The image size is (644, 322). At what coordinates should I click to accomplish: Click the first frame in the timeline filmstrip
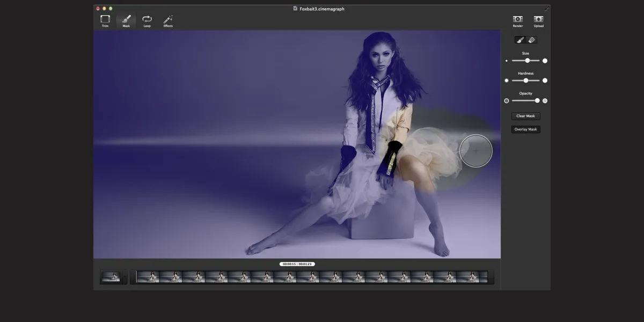coord(148,277)
